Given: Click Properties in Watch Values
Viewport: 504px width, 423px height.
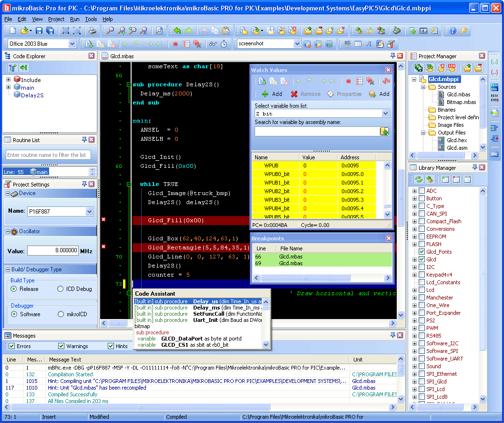Looking at the screenshot, I should click(344, 94).
